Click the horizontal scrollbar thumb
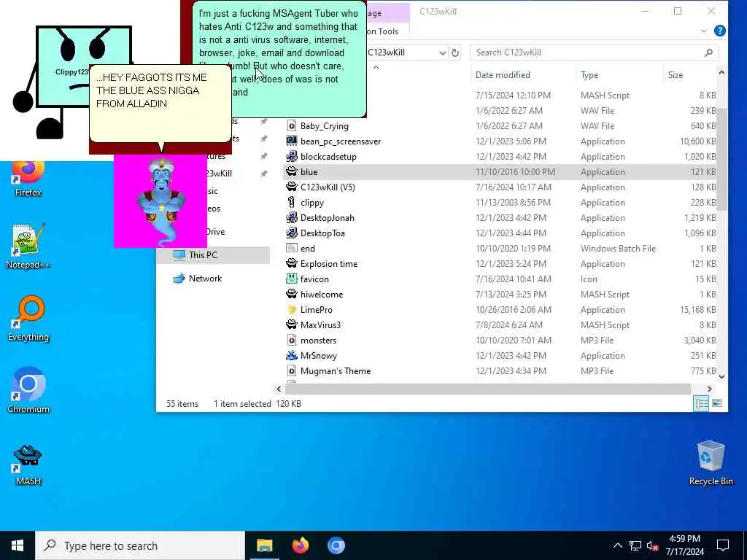Image resolution: width=747 pixels, height=560 pixels. pos(488,389)
